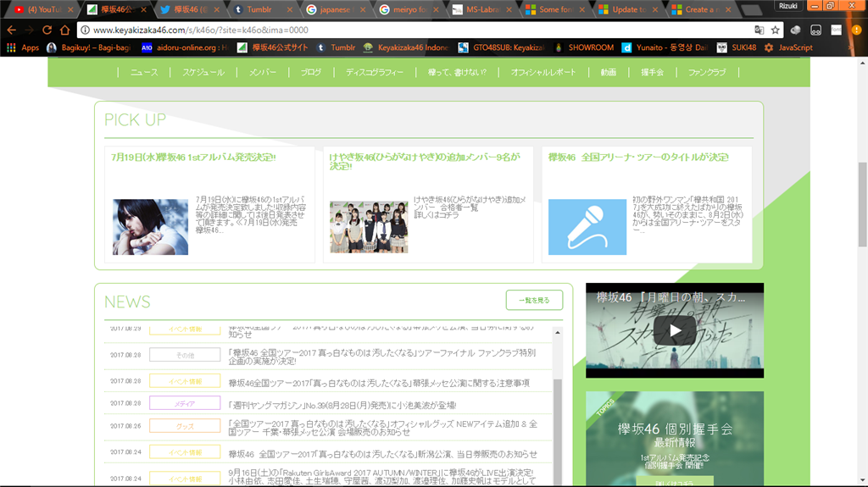
Task: Close the YouTube tab
Action: point(70,9)
